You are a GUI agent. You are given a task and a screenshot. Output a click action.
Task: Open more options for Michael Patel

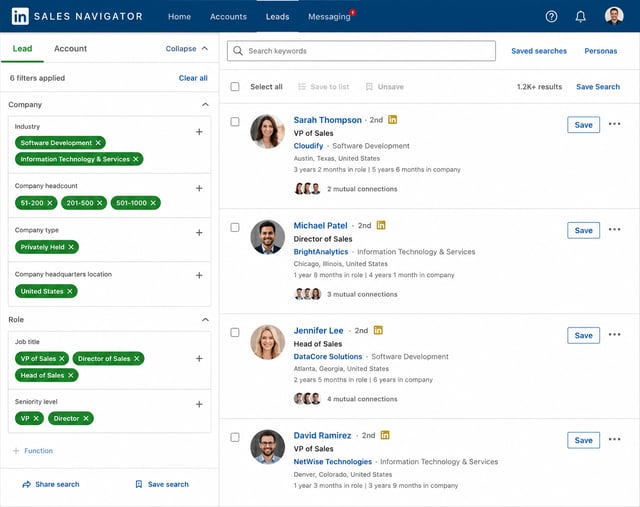(x=614, y=229)
